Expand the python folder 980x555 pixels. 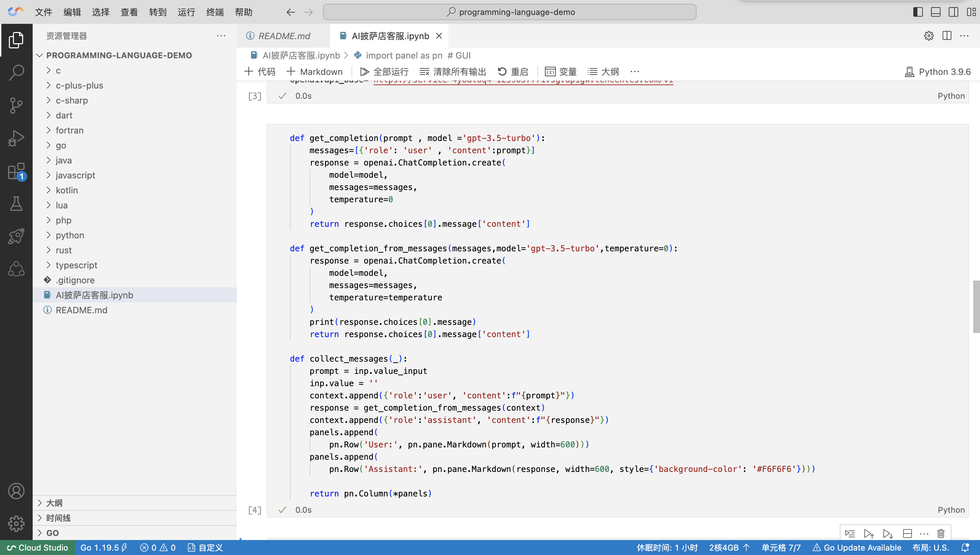70,235
